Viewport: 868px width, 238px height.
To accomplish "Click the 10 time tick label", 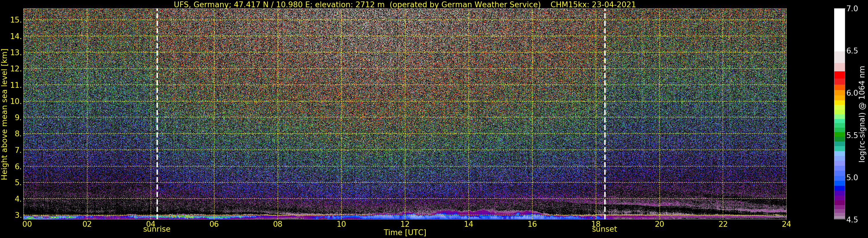I will pyautogui.click(x=341, y=224).
